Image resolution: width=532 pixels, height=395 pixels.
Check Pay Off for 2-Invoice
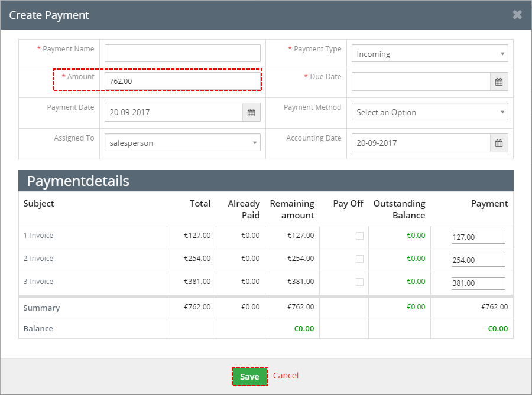[359, 259]
